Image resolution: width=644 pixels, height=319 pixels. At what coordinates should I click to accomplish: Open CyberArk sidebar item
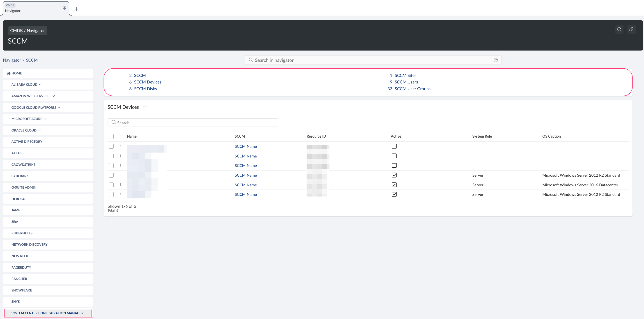(x=48, y=176)
